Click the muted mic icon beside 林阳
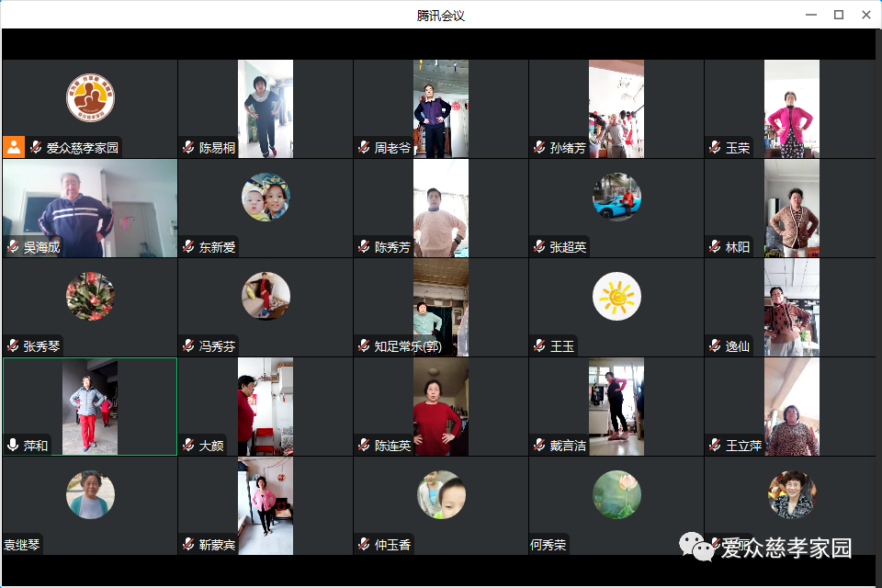The image size is (882, 588). 715,247
